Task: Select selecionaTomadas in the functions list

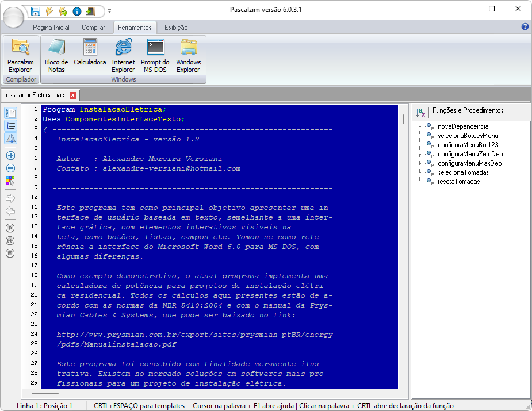Action: 463,172
